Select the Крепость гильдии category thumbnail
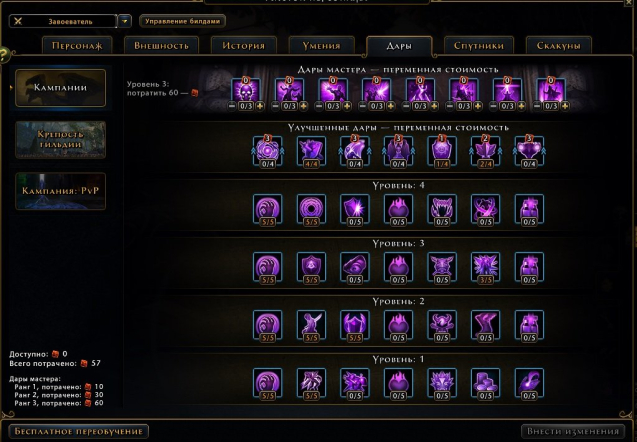 click(x=61, y=139)
